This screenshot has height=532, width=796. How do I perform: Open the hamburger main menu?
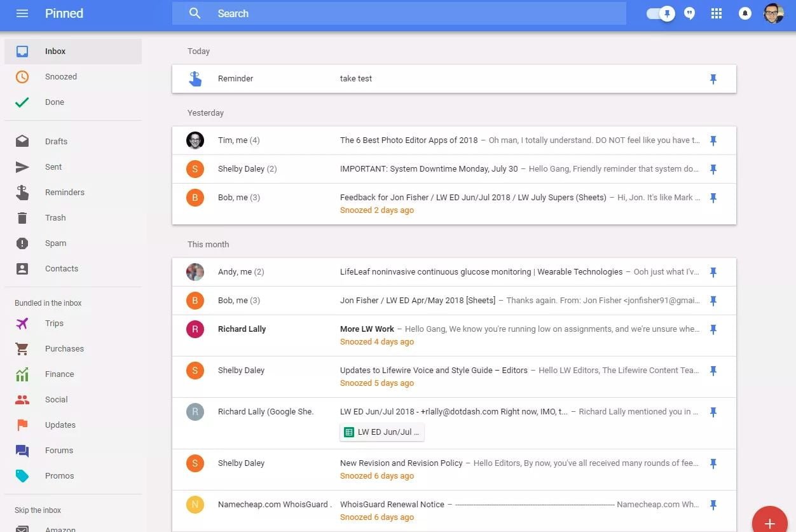click(x=22, y=13)
